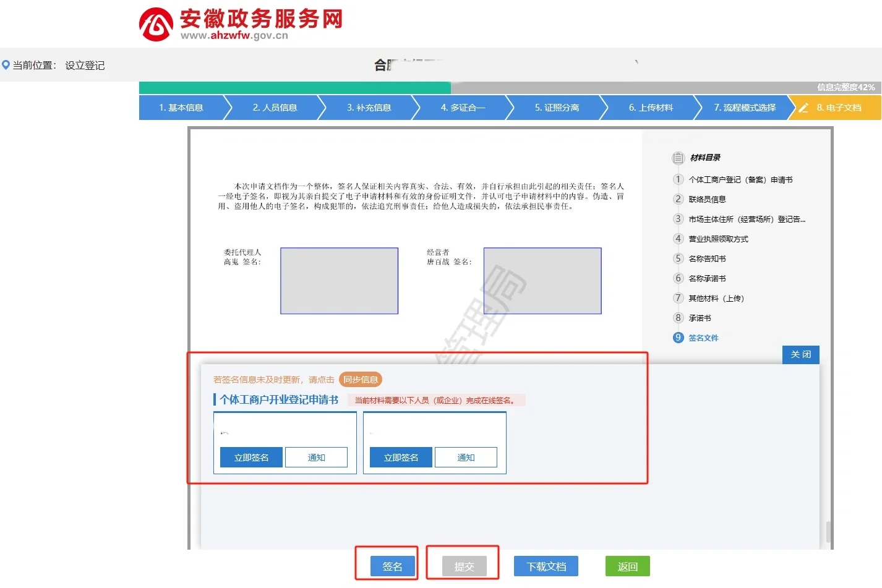Image resolution: width=882 pixels, height=588 pixels.
Task: Click the materials catalog list icon
Action: (678, 158)
